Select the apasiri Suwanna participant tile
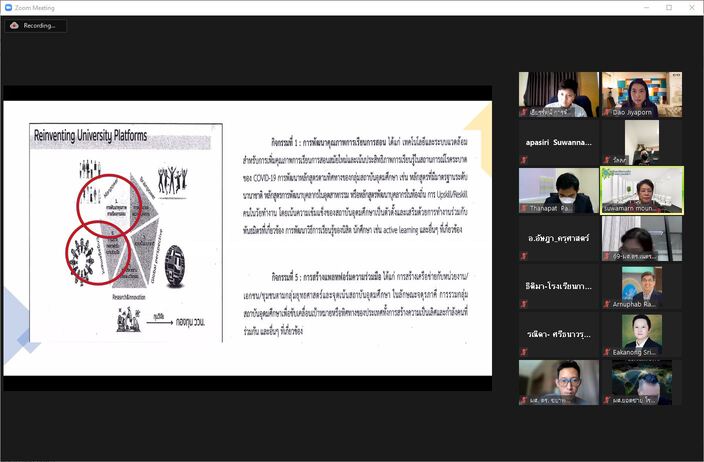The width and height of the screenshot is (704, 462). (x=559, y=143)
